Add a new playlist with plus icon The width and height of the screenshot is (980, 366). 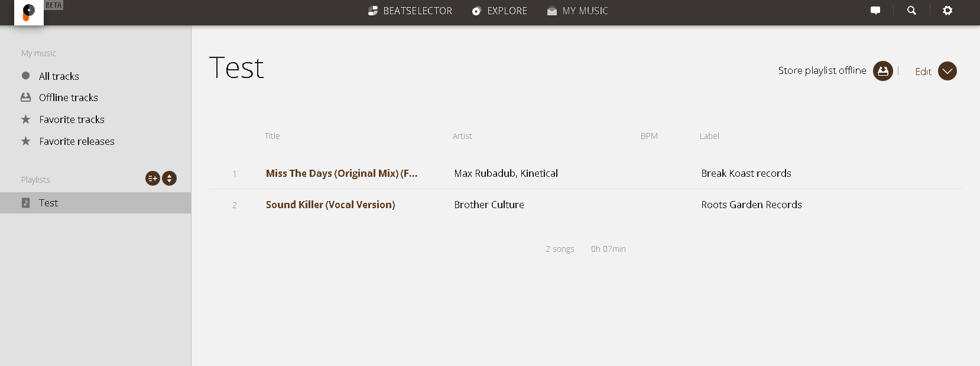click(152, 179)
